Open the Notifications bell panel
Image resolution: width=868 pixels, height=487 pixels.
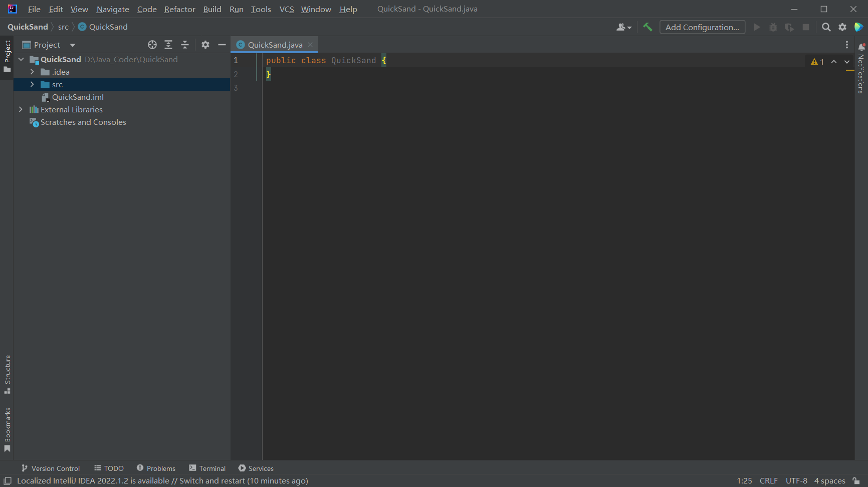(861, 47)
